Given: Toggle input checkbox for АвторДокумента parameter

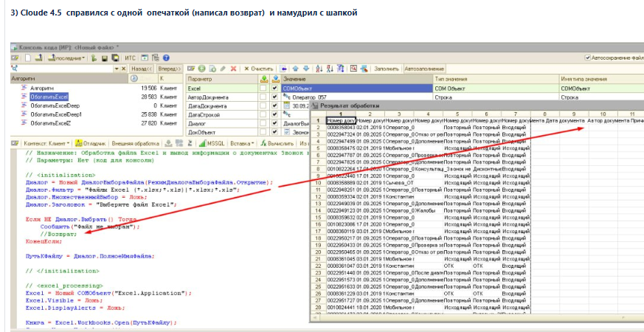Looking at the screenshot, I should pyautogui.click(x=263, y=97).
